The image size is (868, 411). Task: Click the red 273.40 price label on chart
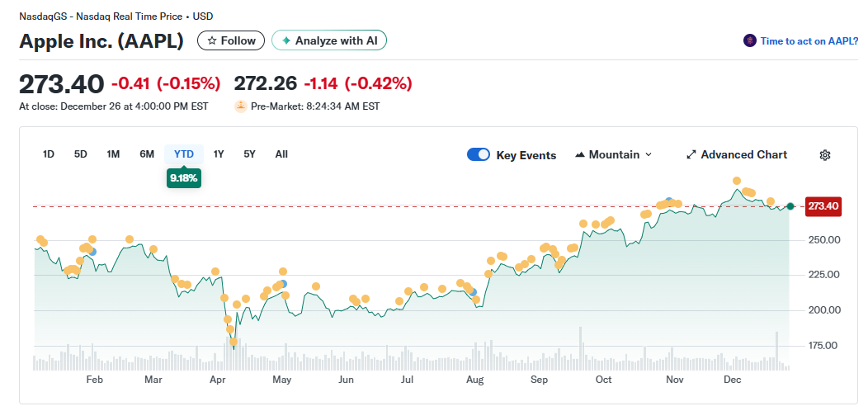pyautogui.click(x=823, y=206)
